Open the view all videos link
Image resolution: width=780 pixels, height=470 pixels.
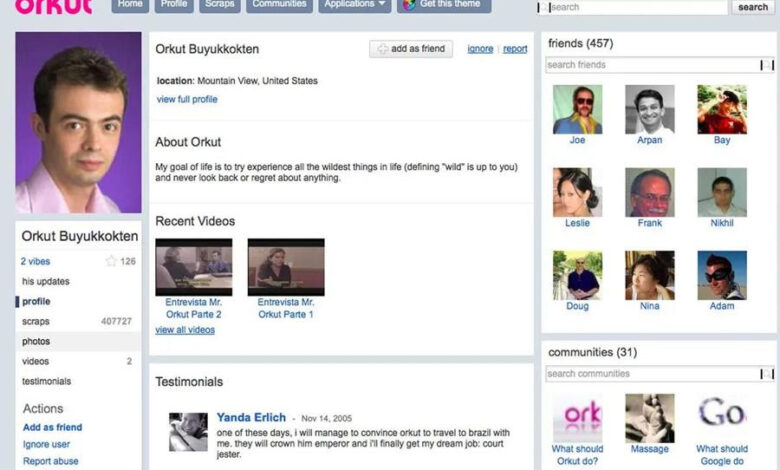(185, 330)
